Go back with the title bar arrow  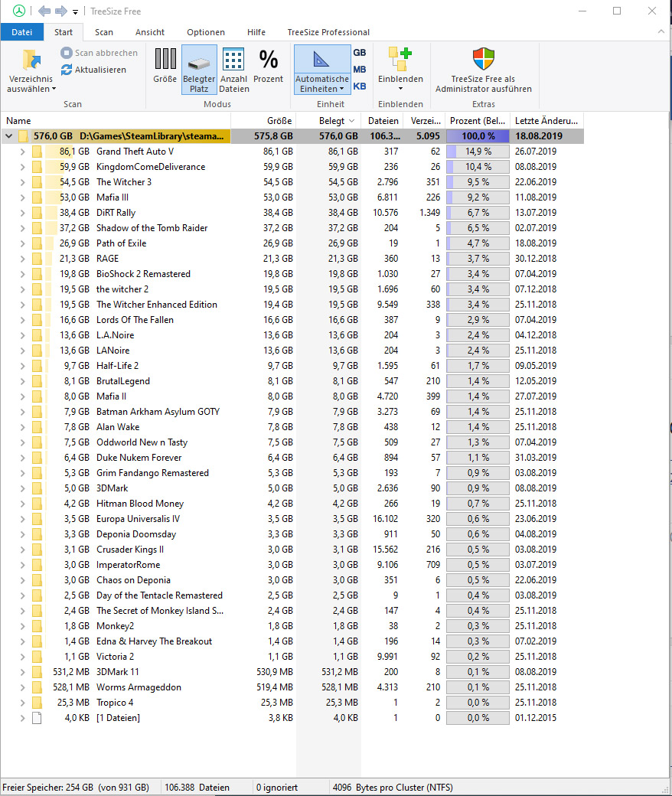pos(44,11)
